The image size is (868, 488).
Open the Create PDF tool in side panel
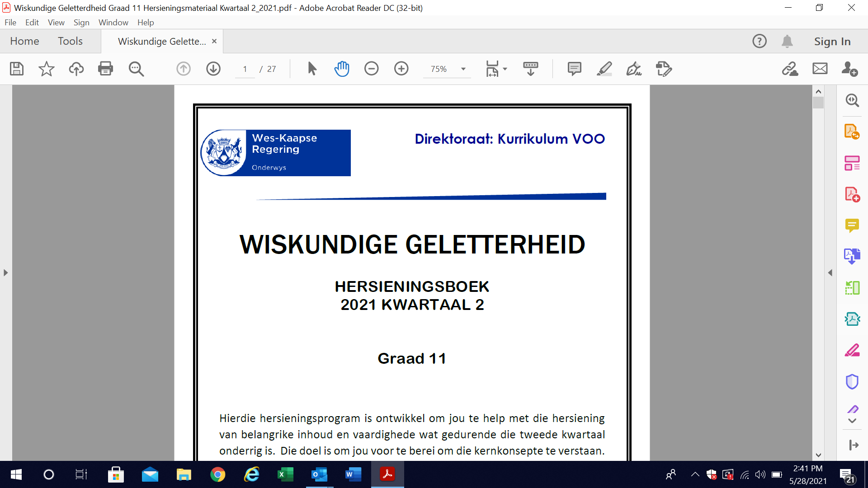coord(852,194)
